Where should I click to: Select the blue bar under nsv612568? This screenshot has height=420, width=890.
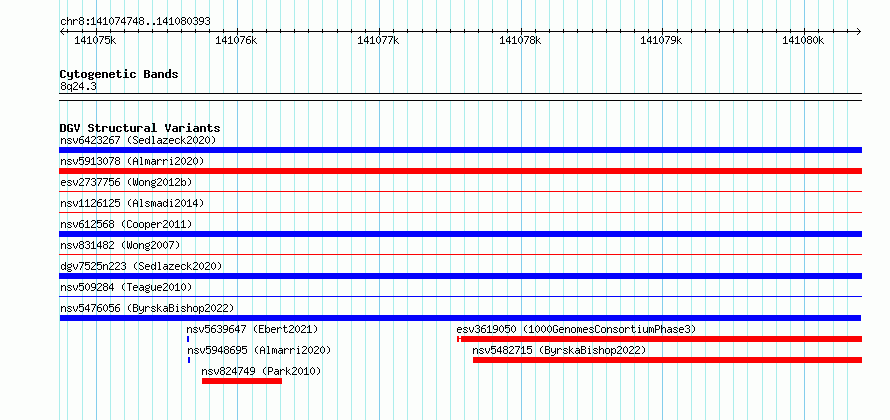[460, 234]
